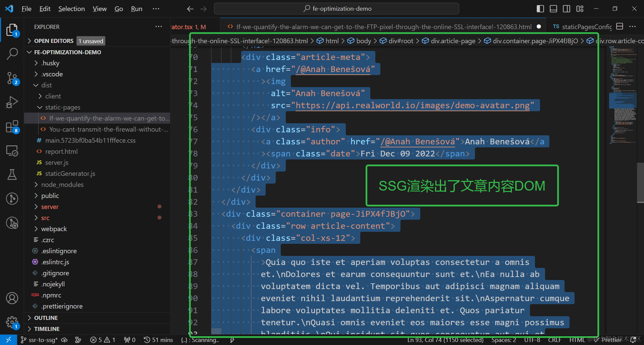Toggle the bottom Panel visibility
644x345 pixels.
[553, 9]
